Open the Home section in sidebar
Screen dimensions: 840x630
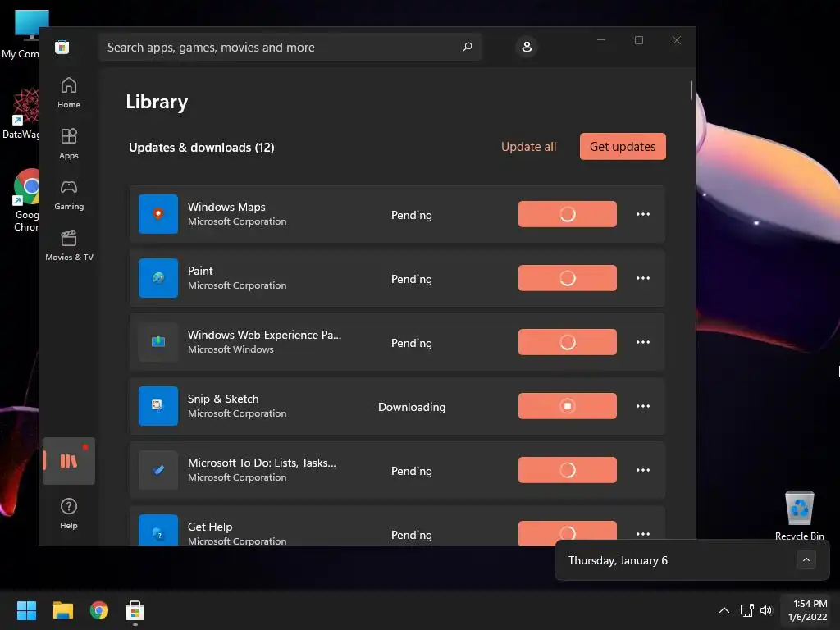(x=69, y=93)
